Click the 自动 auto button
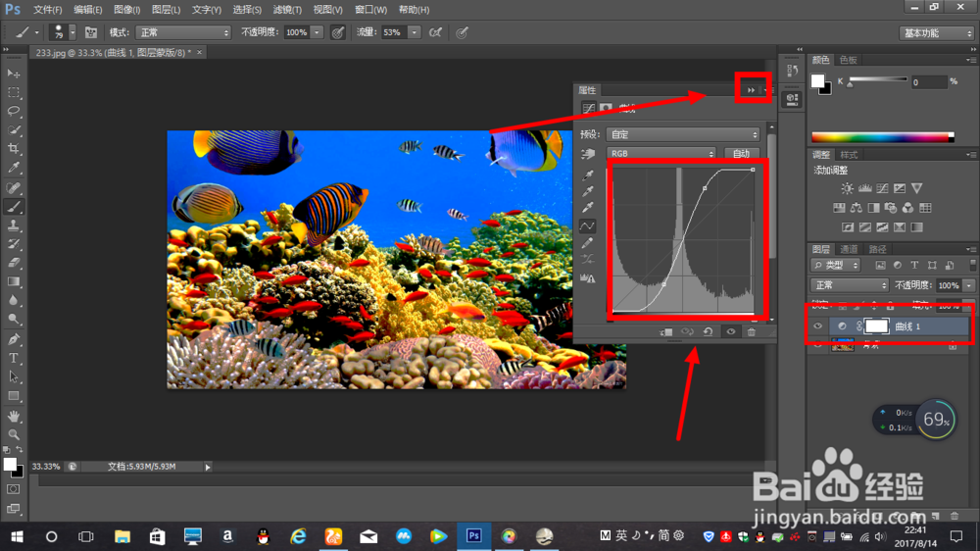980x551 pixels. click(741, 153)
